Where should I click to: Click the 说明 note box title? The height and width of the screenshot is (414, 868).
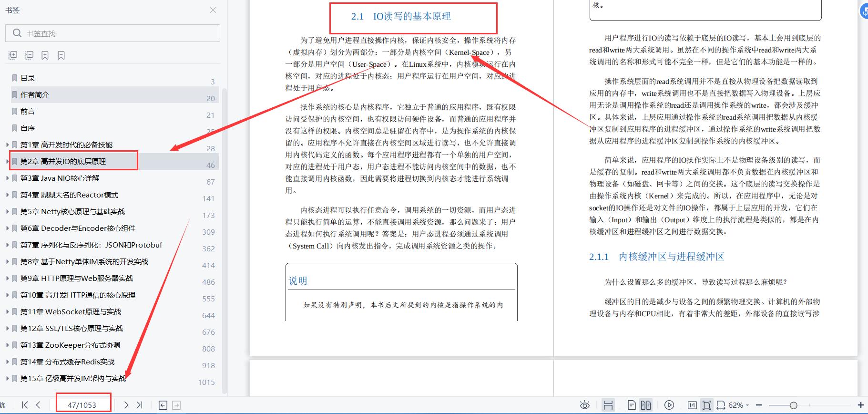click(298, 281)
